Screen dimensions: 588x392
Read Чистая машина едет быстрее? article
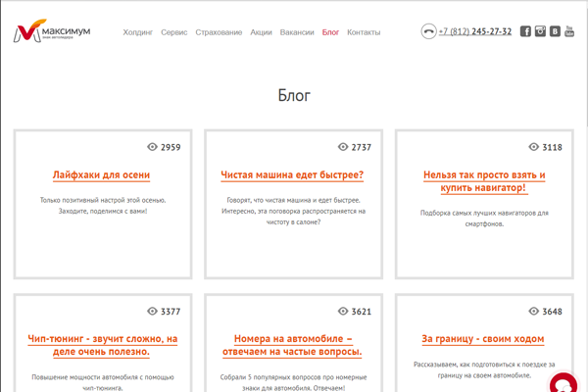292,175
